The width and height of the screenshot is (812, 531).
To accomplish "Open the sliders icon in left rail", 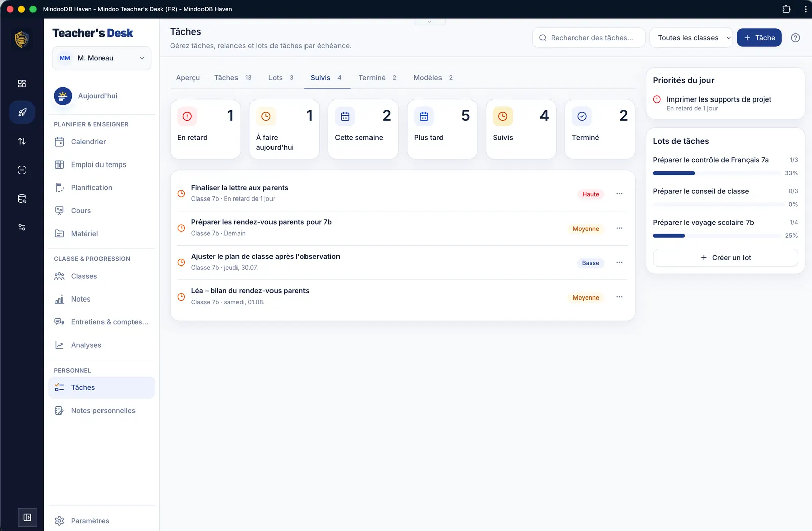I will [x=22, y=227].
